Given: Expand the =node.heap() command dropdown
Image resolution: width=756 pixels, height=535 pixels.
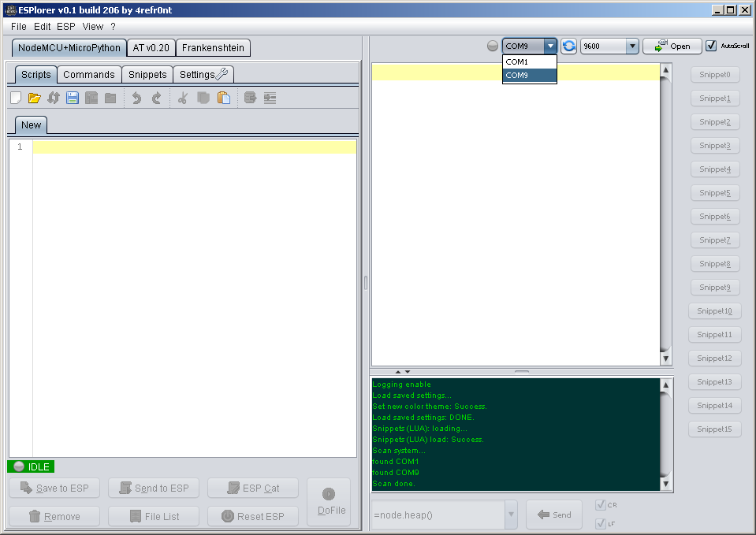Looking at the screenshot, I should coord(511,515).
